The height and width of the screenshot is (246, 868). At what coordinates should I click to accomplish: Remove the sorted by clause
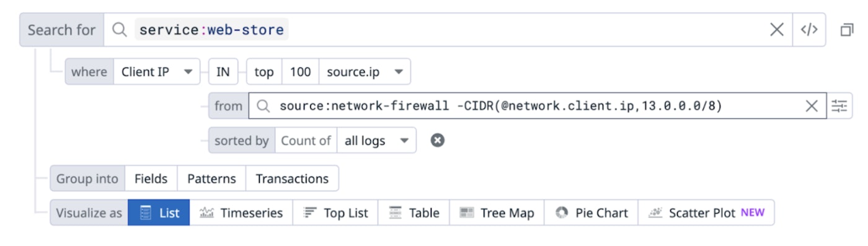point(438,141)
